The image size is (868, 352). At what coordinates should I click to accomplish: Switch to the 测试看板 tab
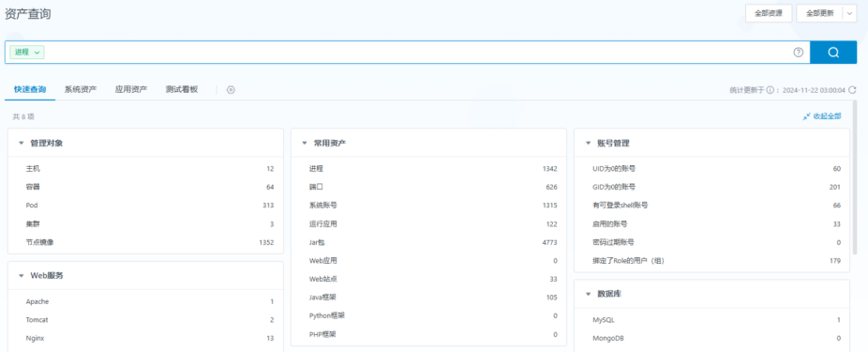click(x=182, y=89)
